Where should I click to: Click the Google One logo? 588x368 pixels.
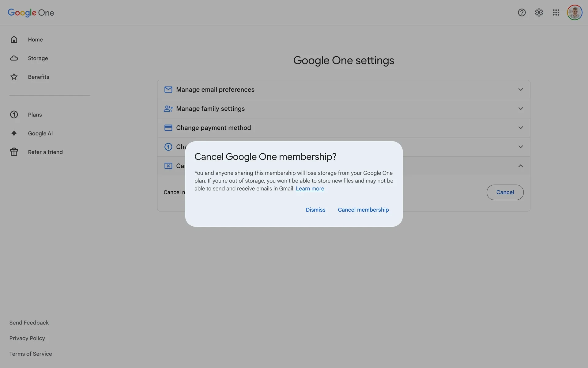click(31, 13)
